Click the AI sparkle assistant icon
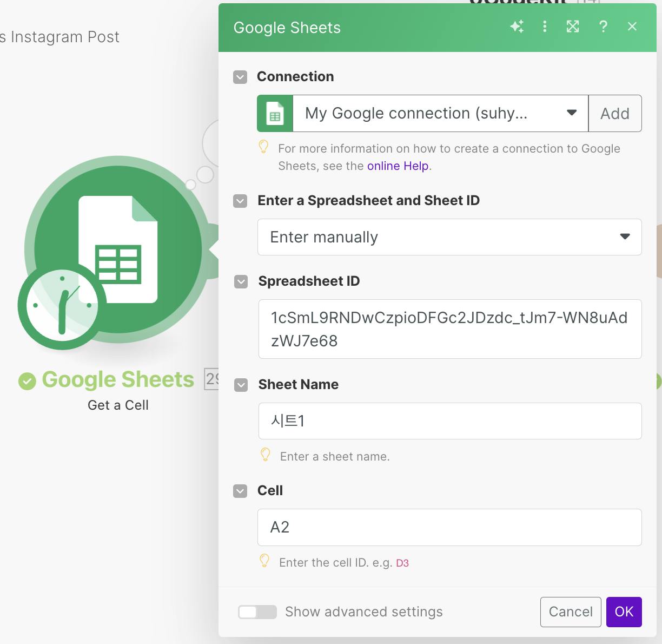This screenshot has height=644, width=662. coord(517,27)
